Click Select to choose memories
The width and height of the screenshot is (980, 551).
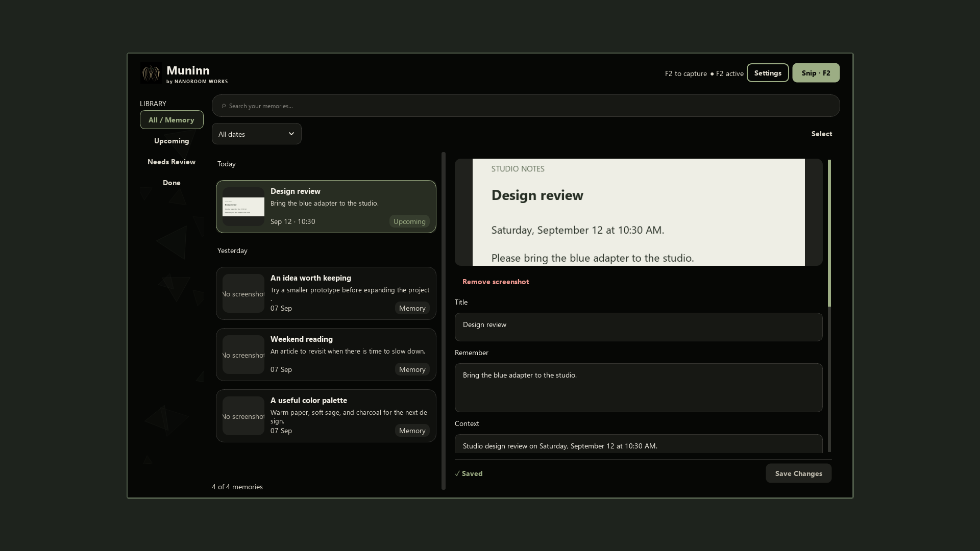(x=821, y=134)
